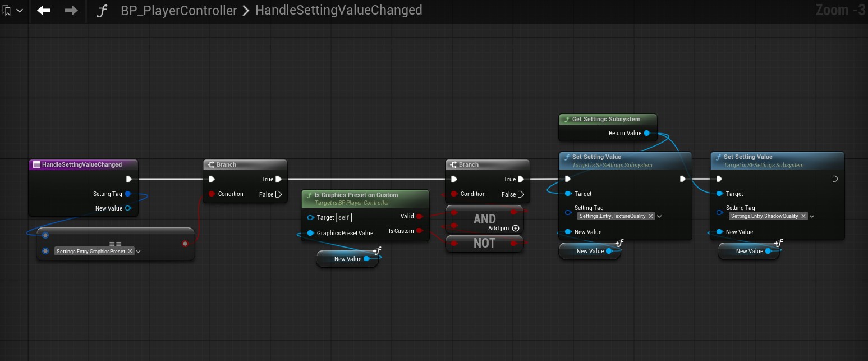868x361 pixels.
Task: Click New Value getter pin below TextureQuality node
Action: click(609, 251)
